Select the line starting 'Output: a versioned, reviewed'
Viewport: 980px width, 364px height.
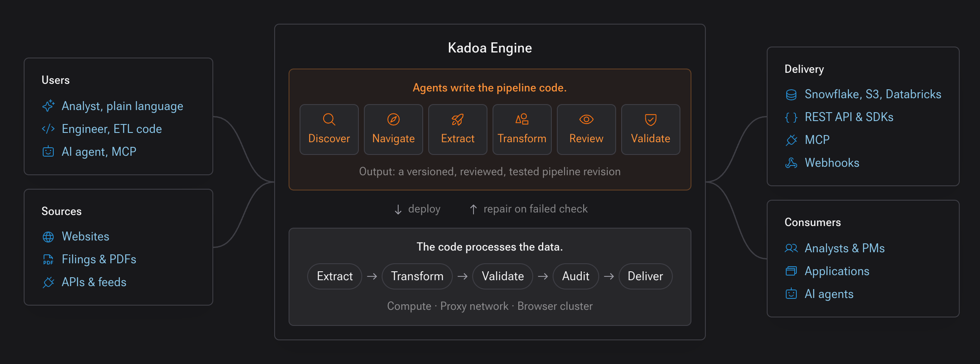pyautogui.click(x=490, y=172)
